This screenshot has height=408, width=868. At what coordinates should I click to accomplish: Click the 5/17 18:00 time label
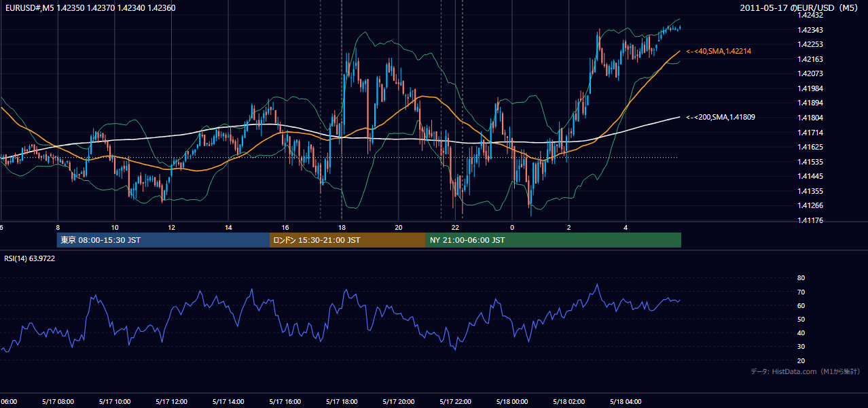click(342, 402)
